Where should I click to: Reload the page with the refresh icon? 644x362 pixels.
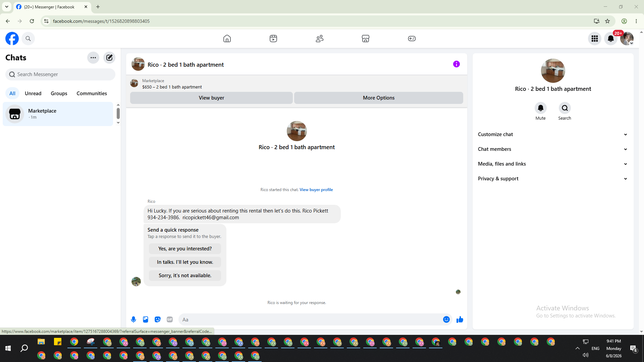pos(32,21)
